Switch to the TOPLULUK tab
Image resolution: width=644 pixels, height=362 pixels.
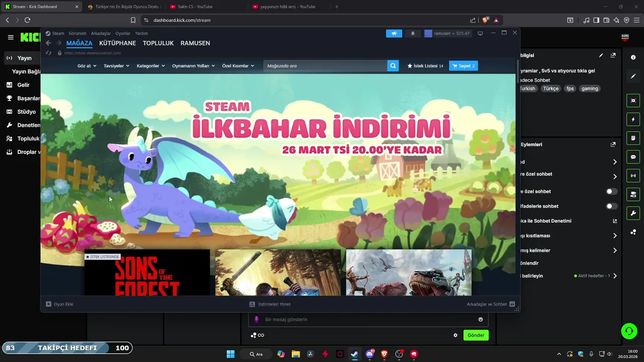[158, 43]
